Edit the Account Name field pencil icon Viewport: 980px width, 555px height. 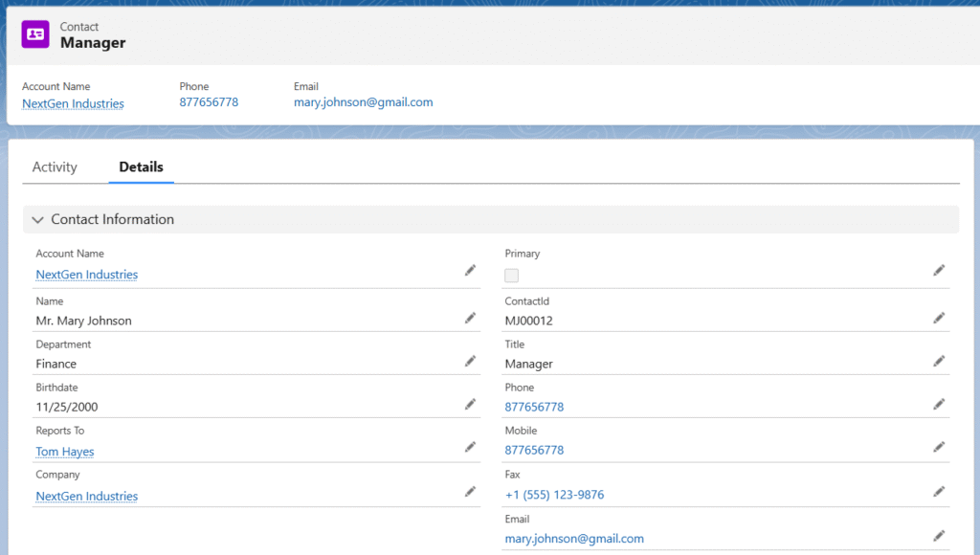pos(470,271)
